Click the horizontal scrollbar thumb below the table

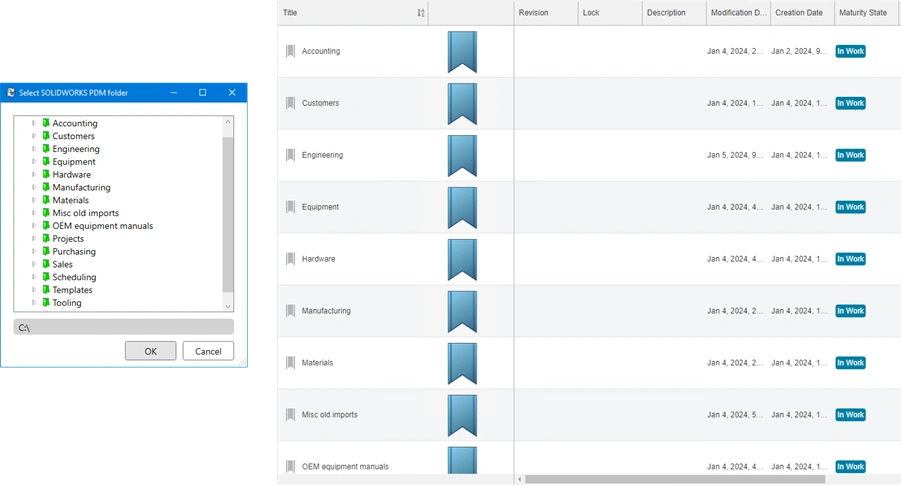coord(675,479)
